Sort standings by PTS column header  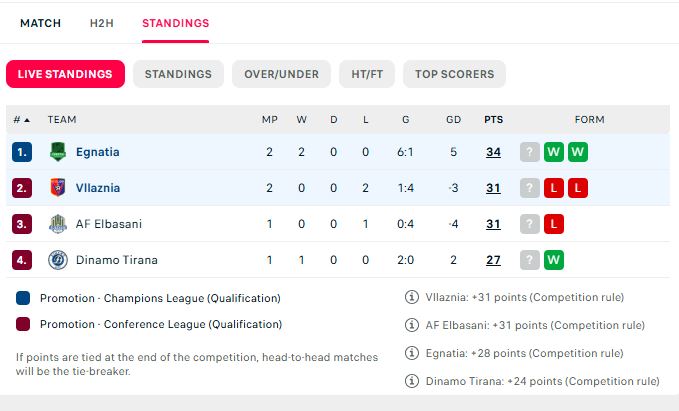click(493, 120)
